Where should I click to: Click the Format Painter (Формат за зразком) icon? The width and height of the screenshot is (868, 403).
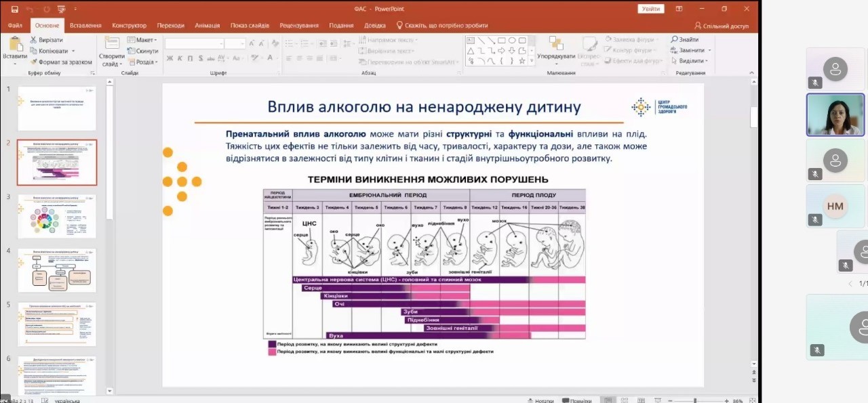pos(34,62)
